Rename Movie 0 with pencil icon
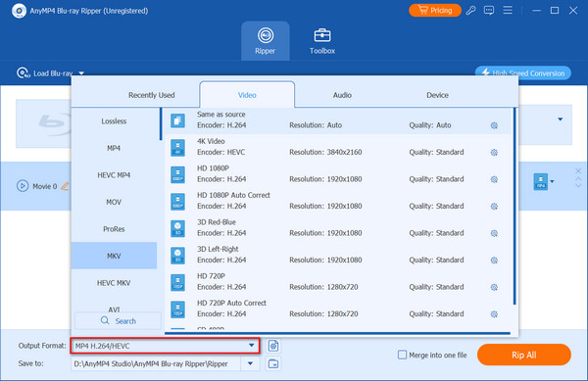 (x=65, y=186)
